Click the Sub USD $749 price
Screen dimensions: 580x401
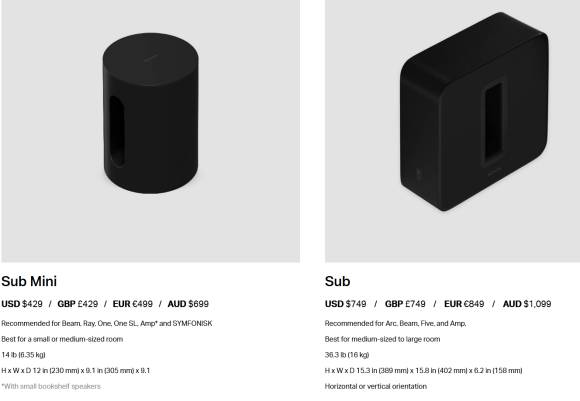pyautogui.click(x=345, y=304)
